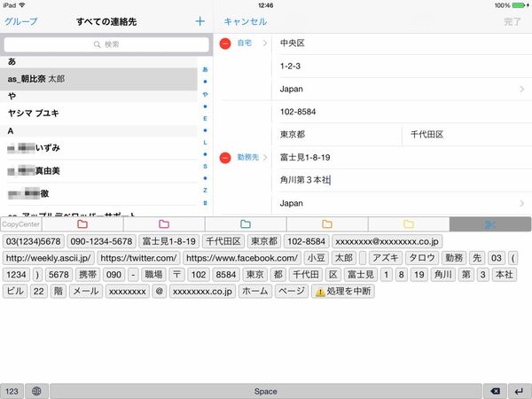This screenshot has height=399, width=532.
Task: Tap the 中央区 address field
Action: [402, 43]
